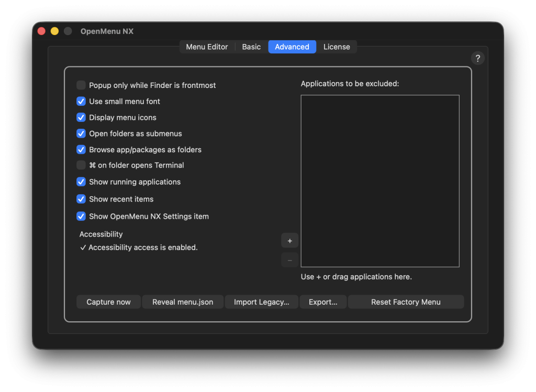Open the help question mark button
536x392 pixels.
pyautogui.click(x=477, y=59)
